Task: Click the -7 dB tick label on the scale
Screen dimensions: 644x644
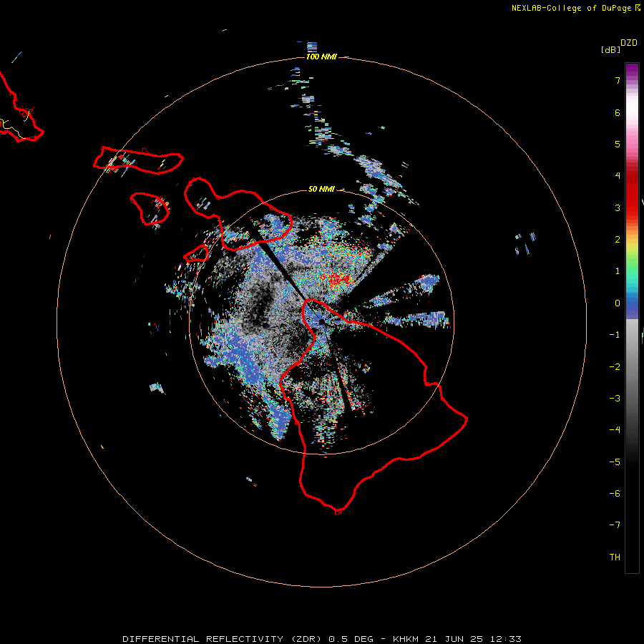Action: click(615, 525)
